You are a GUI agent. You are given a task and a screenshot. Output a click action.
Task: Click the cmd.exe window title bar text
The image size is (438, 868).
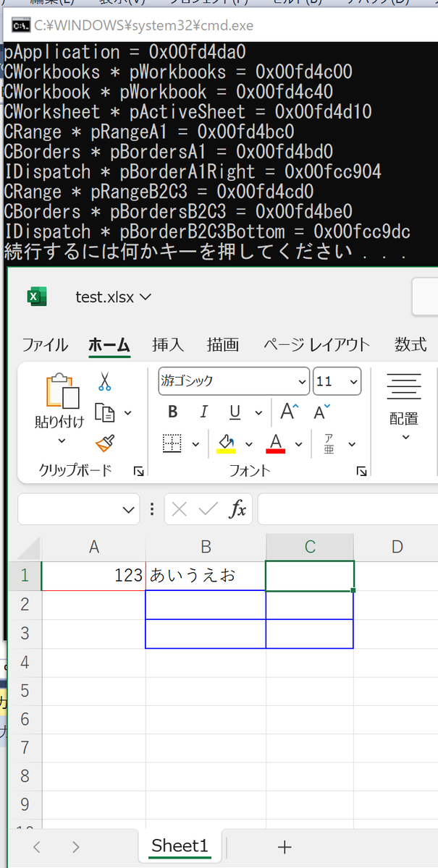[x=143, y=26]
